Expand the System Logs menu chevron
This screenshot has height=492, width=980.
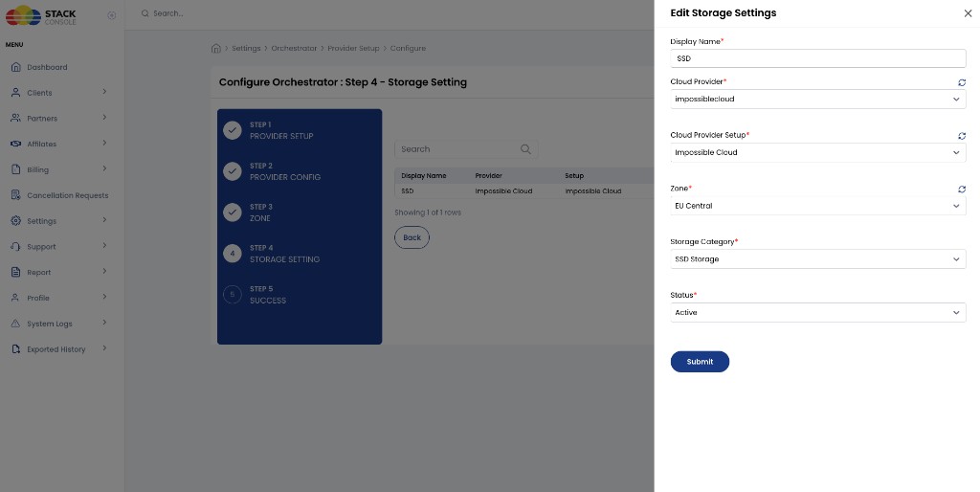pyautogui.click(x=104, y=323)
